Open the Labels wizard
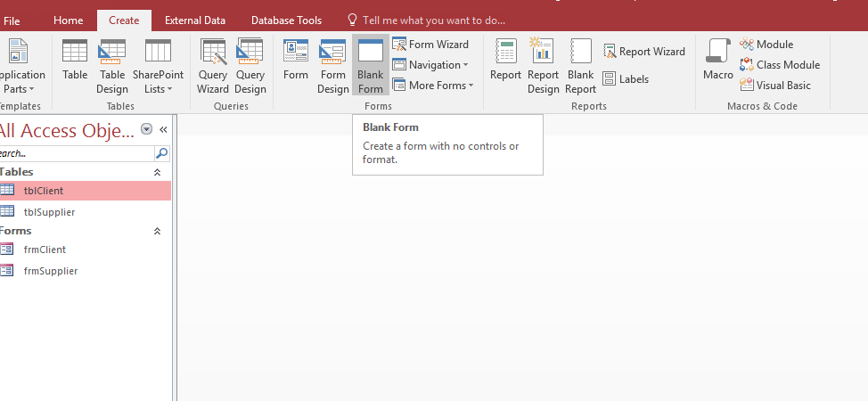The height and width of the screenshot is (401, 868). [x=626, y=79]
